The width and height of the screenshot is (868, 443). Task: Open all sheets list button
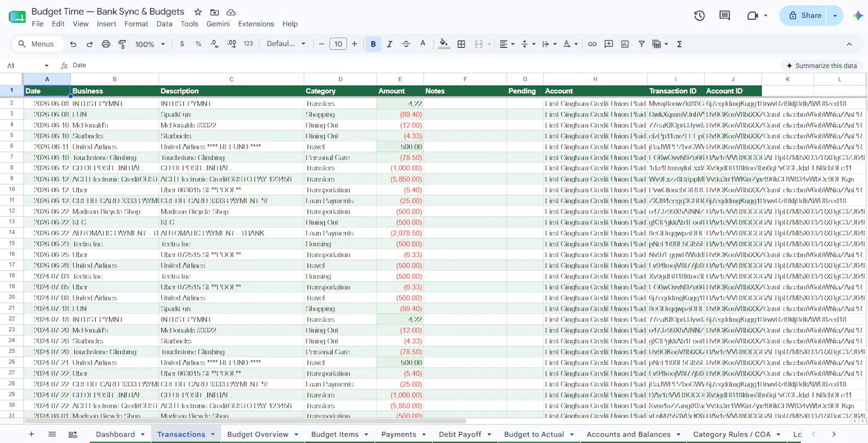click(52, 434)
